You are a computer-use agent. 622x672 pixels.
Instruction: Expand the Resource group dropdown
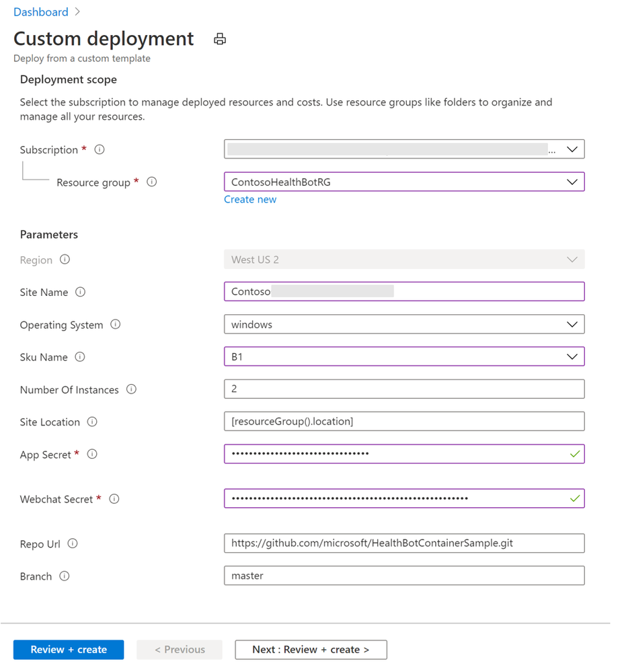pyautogui.click(x=404, y=182)
